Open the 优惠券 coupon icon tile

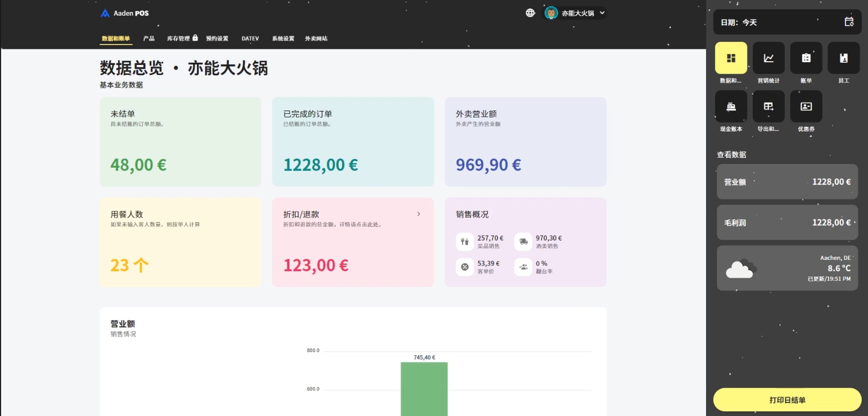(806, 107)
